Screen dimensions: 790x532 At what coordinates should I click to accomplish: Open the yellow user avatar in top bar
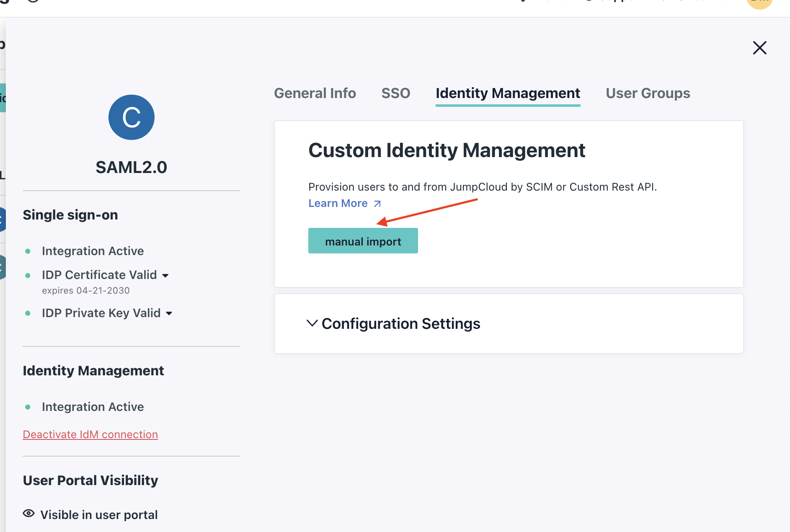click(x=759, y=3)
